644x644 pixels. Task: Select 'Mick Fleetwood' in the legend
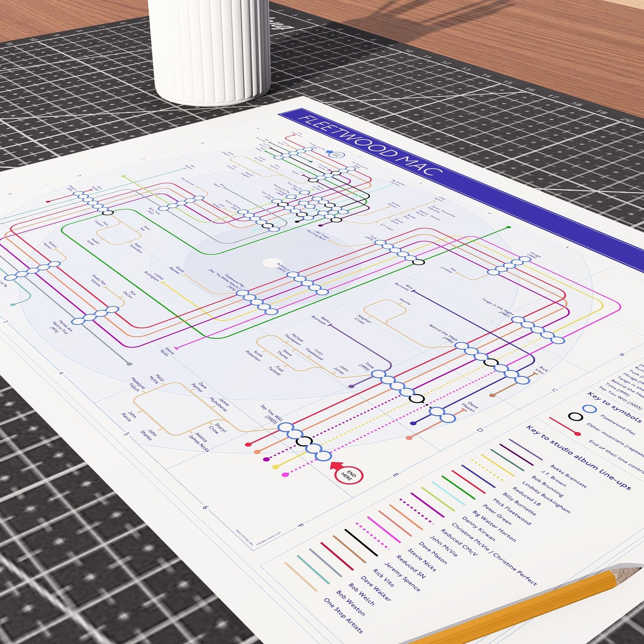pyautogui.click(x=511, y=512)
